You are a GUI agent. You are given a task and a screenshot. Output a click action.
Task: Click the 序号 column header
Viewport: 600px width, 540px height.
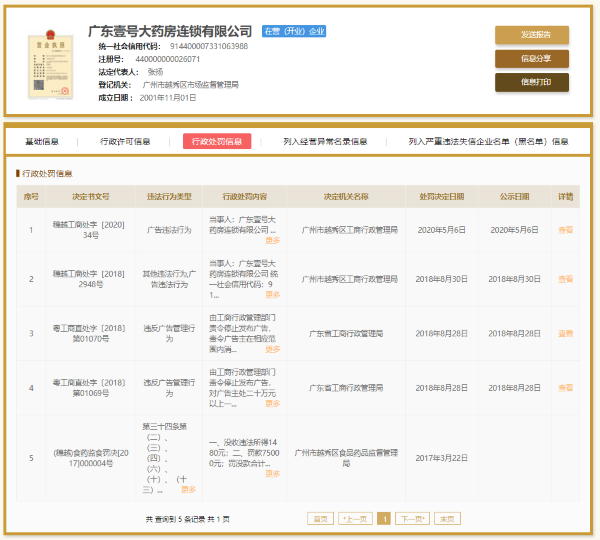click(x=31, y=197)
